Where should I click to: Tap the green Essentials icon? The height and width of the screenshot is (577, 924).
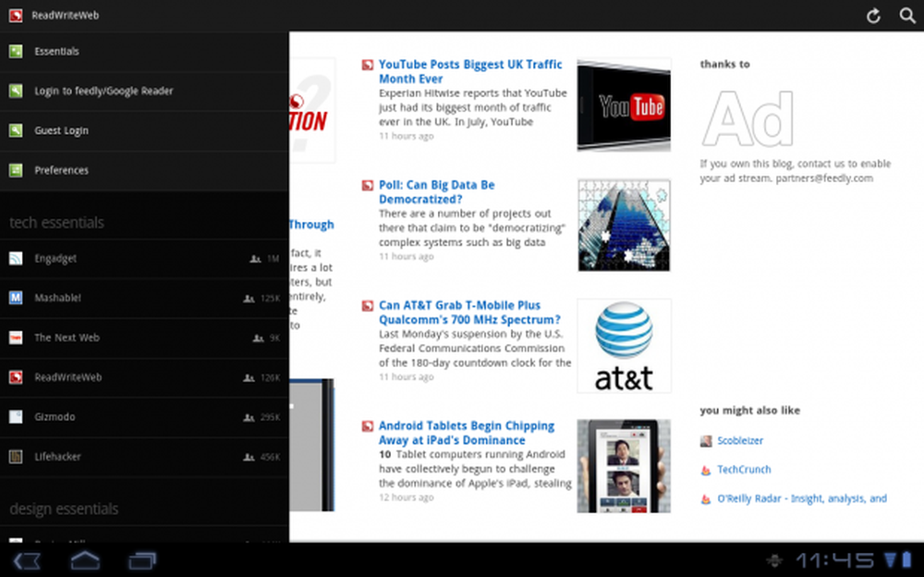click(16, 52)
